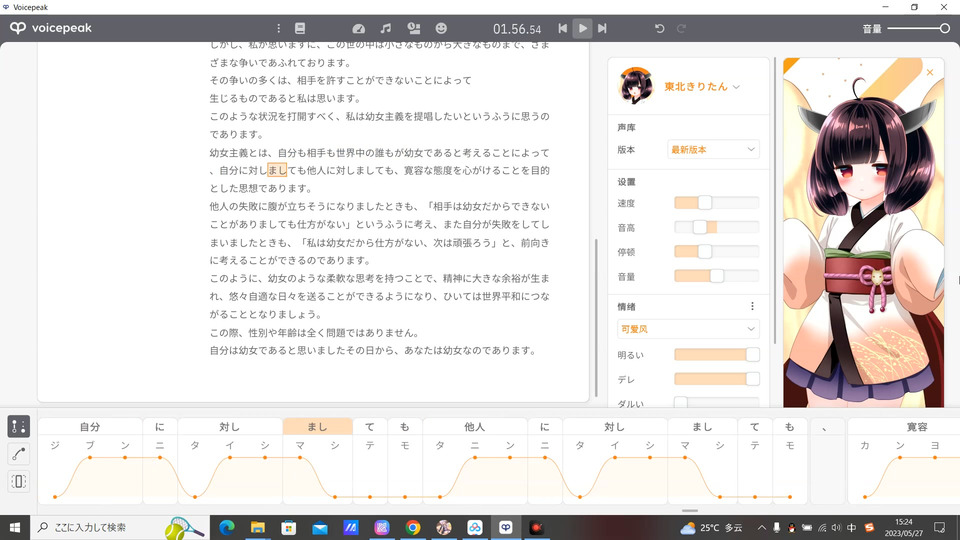
Task: Click the smiley face emotion icon
Action: point(441,28)
